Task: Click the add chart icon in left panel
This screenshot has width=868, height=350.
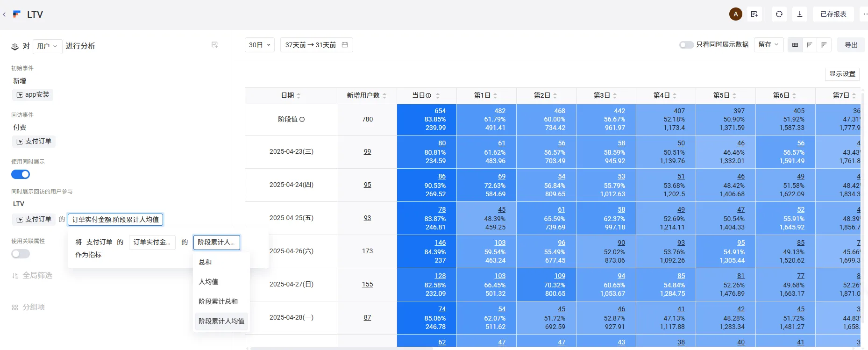Action: pyautogui.click(x=214, y=45)
